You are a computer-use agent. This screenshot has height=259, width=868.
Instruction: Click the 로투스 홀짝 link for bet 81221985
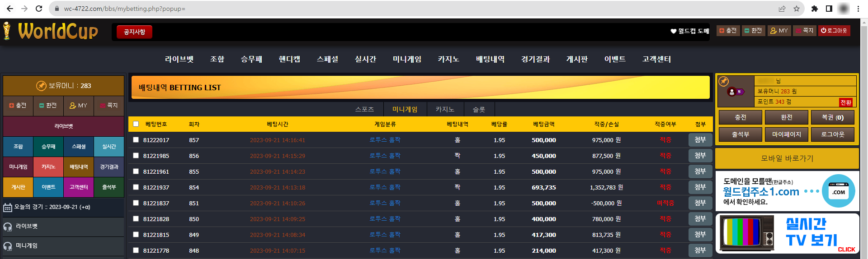pyautogui.click(x=385, y=156)
